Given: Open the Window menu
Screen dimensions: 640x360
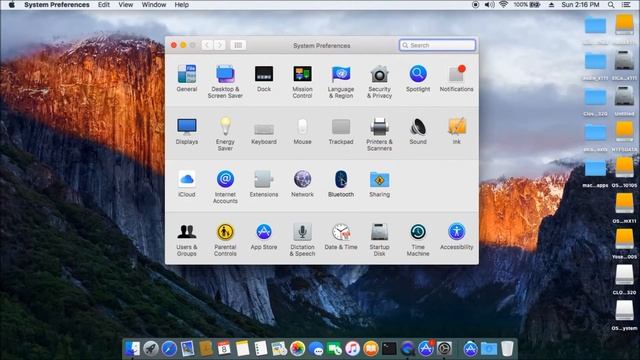Looking at the screenshot, I should point(153,5).
